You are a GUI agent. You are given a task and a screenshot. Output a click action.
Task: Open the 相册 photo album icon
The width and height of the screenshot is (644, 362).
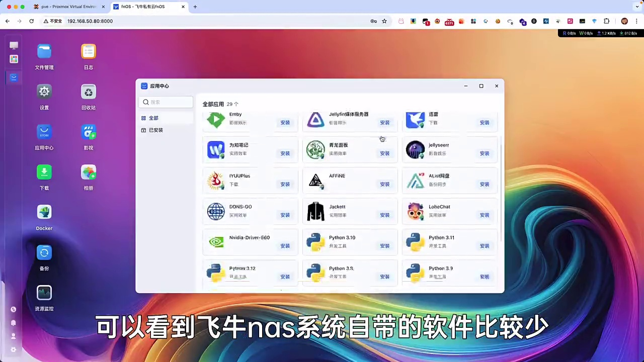pos(89,172)
